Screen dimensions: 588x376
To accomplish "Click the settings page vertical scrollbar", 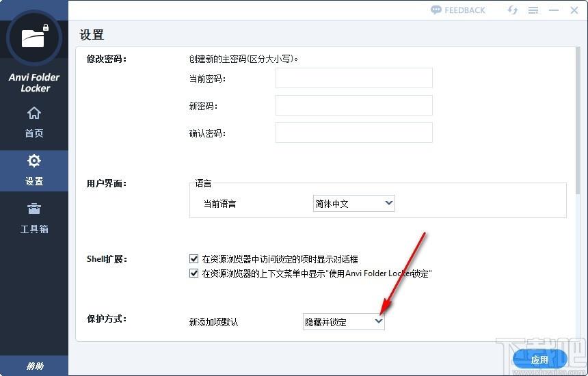I will point(578,120).
